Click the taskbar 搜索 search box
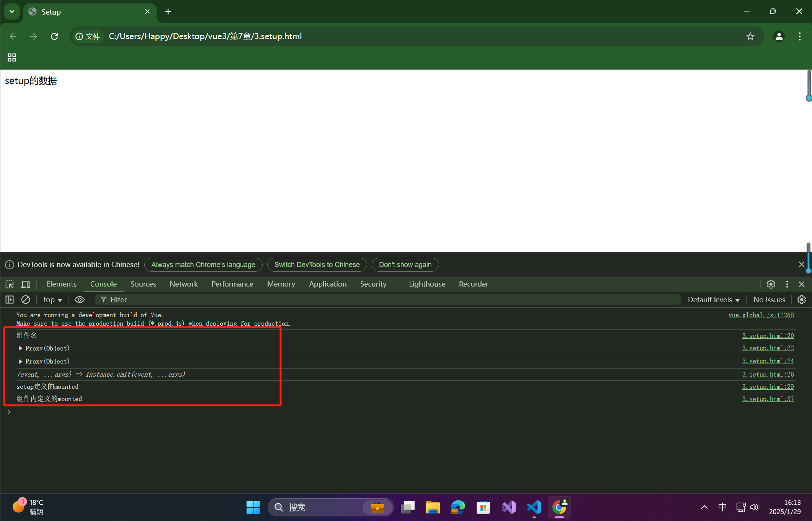Image resolution: width=812 pixels, height=521 pixels. tap(331, 508)
